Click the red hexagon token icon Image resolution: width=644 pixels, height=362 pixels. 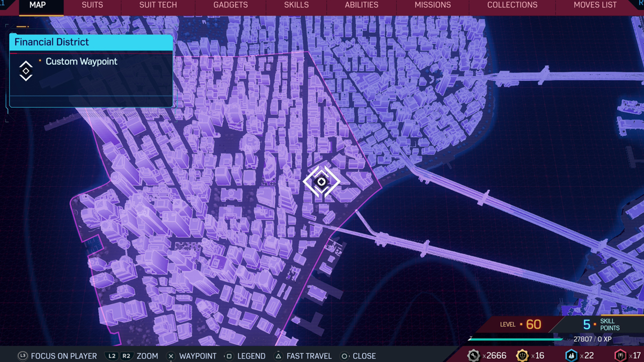[x=620, y=356]
